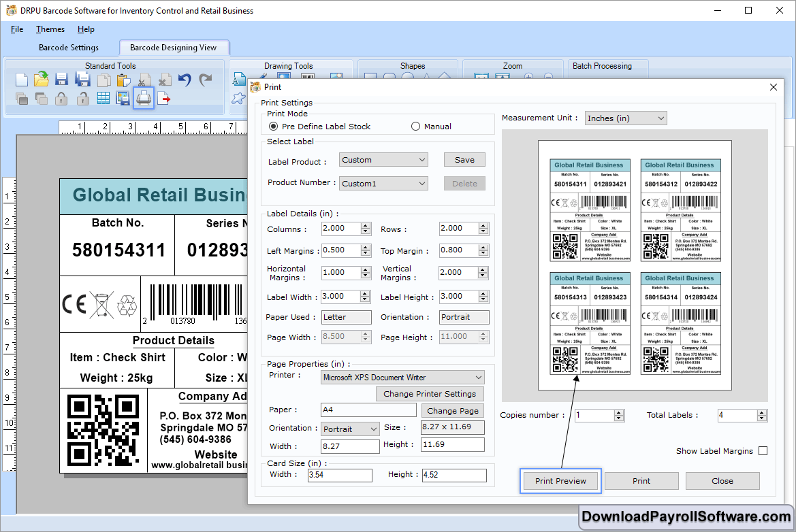Viewport: 796px width, 532px height.
Task: Click the Change Printer Settings button
Action: point(430,394)
